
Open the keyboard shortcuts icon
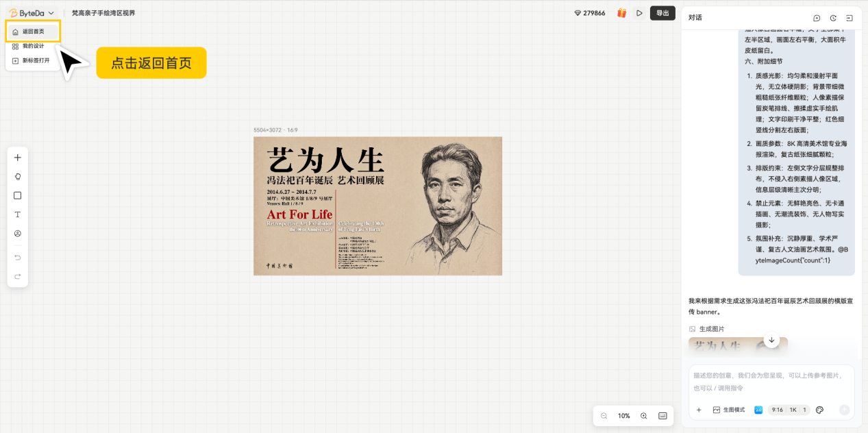[662, 416]
